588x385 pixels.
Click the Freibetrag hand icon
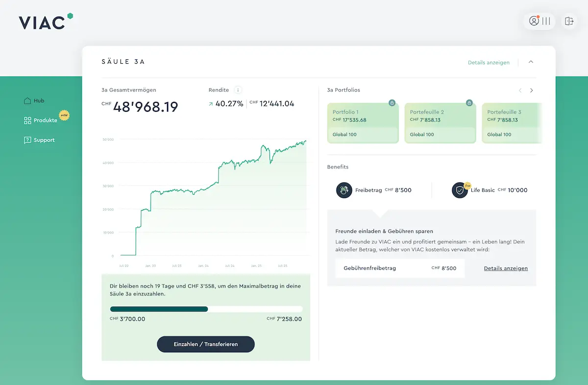pyautogui.click(x=344, y=190)
